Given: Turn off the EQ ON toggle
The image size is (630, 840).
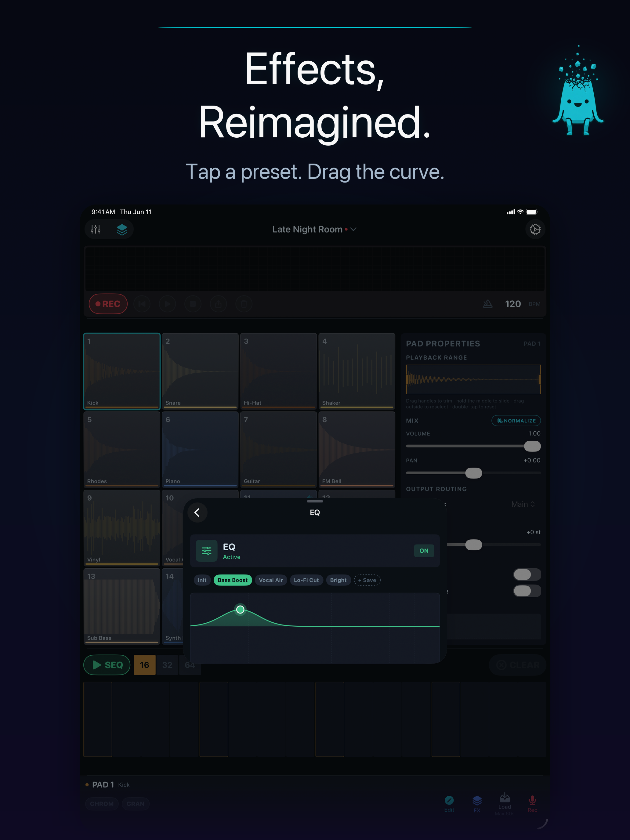Looking at the screenshot, I should [x=424, y=551].
